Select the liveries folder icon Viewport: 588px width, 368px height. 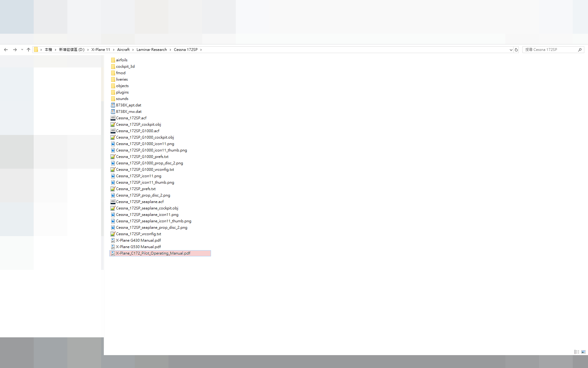pyautogui.click(x=113, y=79)
